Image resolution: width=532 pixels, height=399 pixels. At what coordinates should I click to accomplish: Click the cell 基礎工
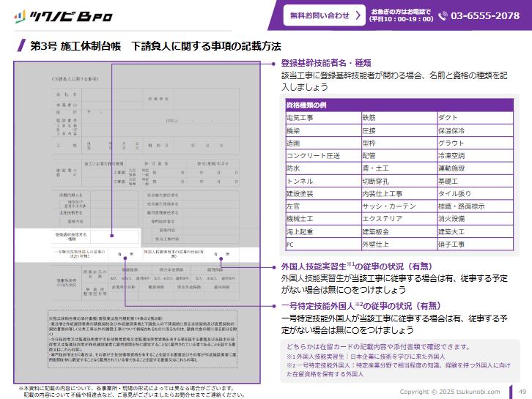[x=476, y=181]
